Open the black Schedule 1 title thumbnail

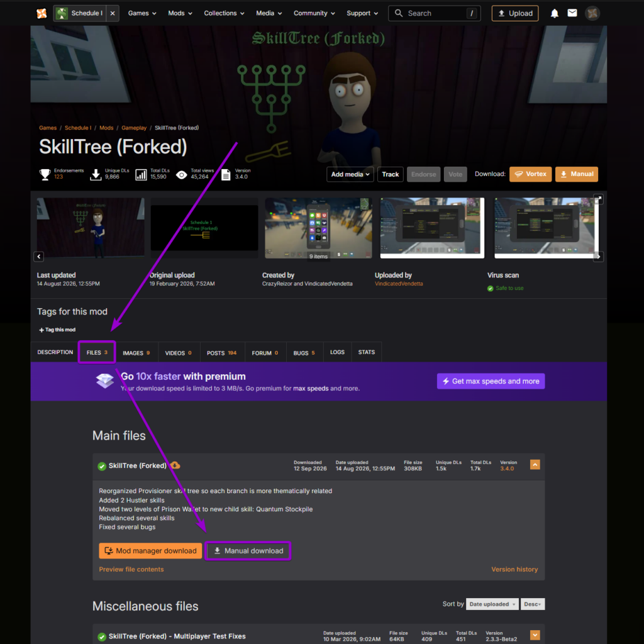click(x=204, y=228)
